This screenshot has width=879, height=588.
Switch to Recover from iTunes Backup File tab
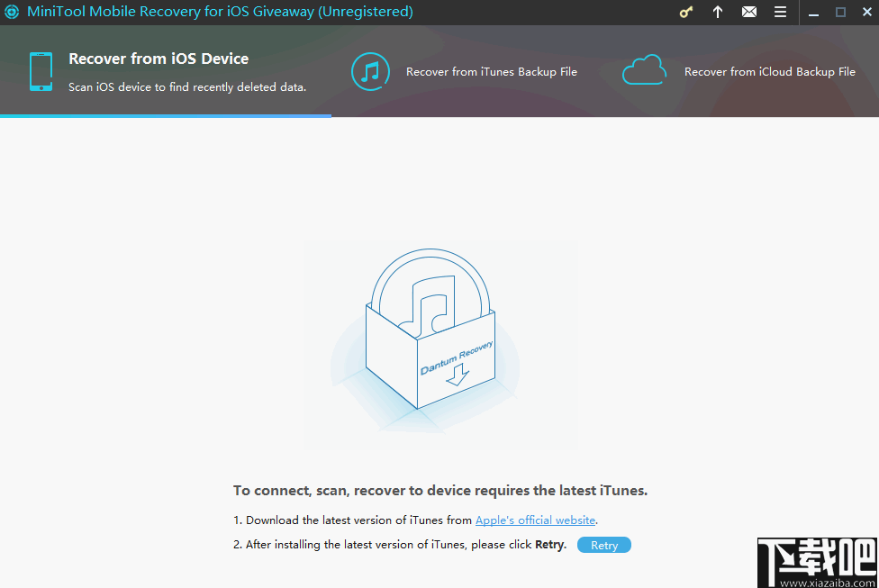click(492, 71)
